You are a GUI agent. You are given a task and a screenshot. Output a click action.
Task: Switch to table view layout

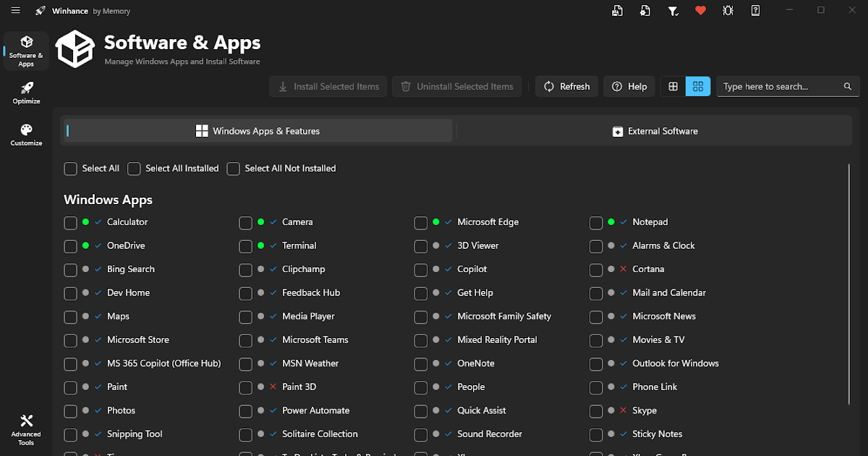673,86
